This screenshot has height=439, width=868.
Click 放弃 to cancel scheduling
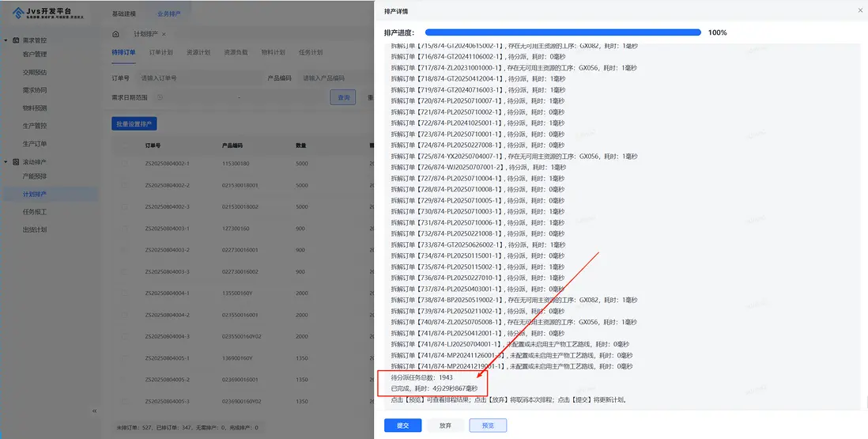445,426
